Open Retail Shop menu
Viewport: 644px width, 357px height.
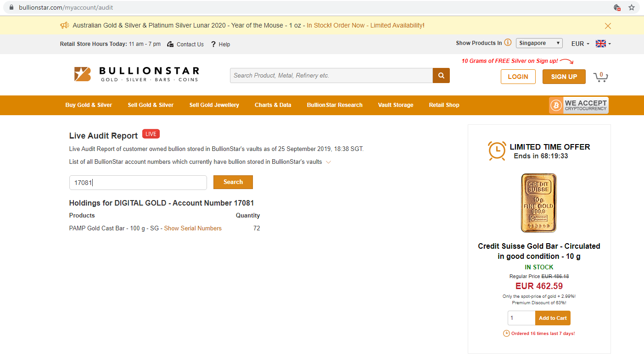[444, 105]
